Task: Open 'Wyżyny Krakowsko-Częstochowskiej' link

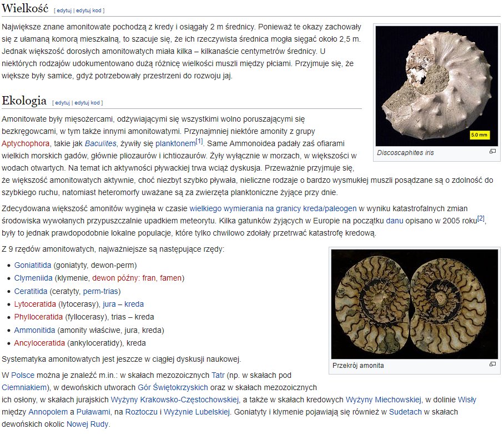Action: (175, 400)
